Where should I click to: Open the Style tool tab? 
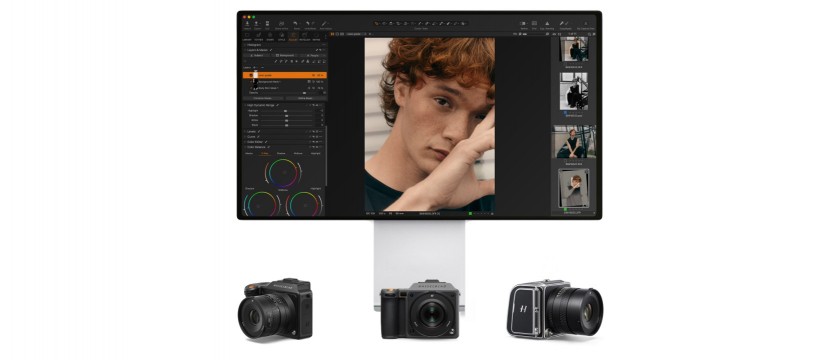pos(282,36)
